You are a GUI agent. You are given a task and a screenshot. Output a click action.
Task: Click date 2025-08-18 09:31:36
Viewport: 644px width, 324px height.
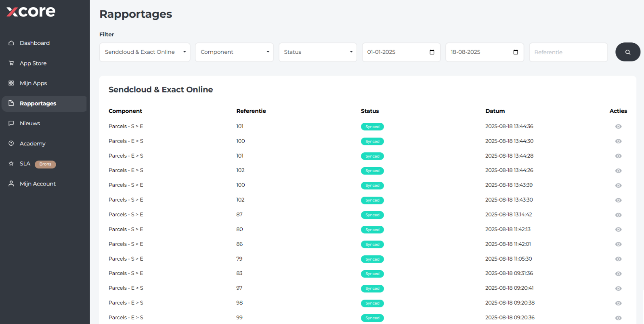pyautogui.click(x=509, y=273)
